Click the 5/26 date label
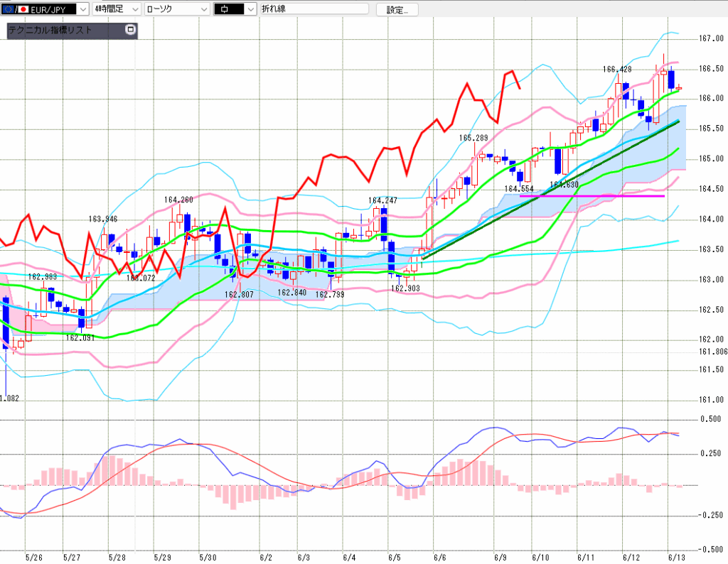728x564 pixels. point(34,557)
